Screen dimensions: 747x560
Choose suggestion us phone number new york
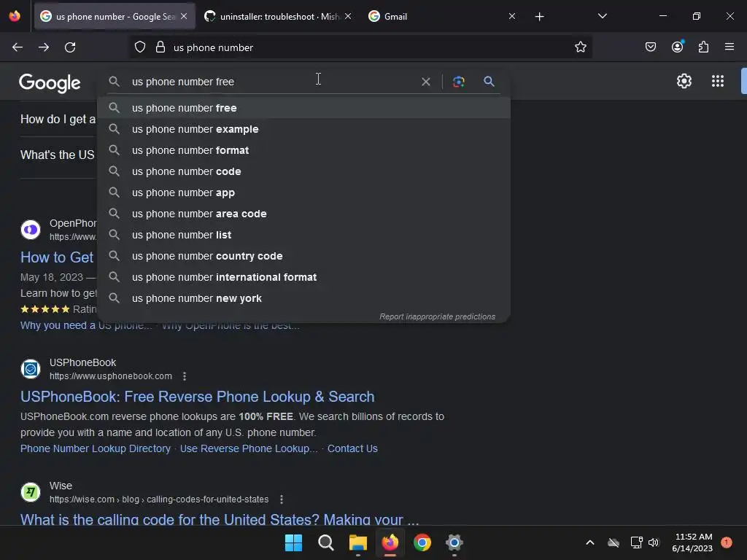pos(304,298)
